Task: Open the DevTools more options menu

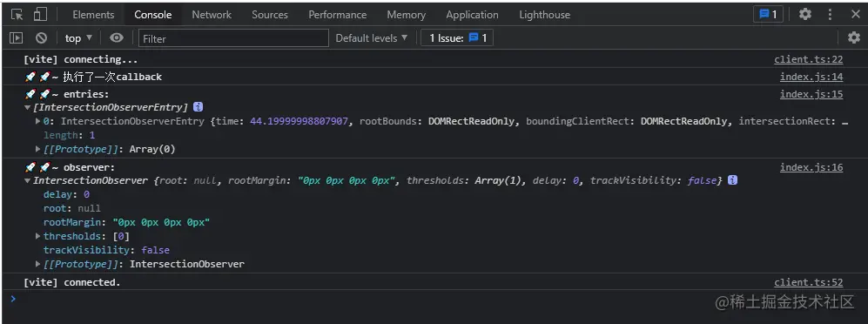Action: coord(830,15)
